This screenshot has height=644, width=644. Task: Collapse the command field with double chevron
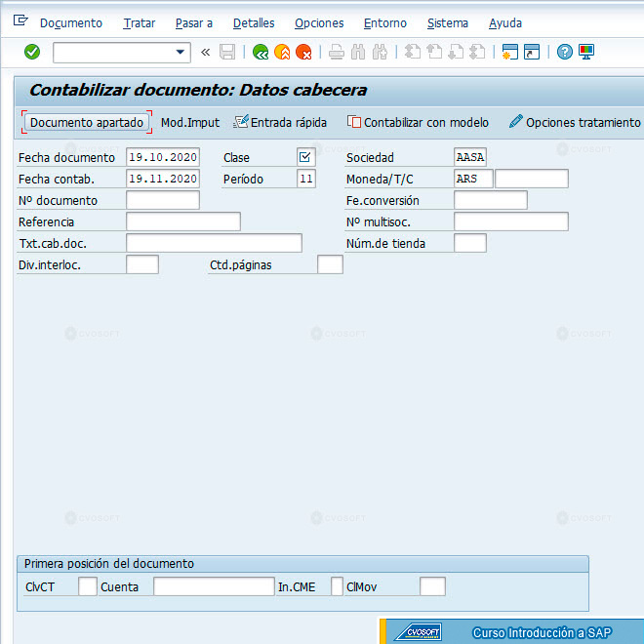point(205,52)
